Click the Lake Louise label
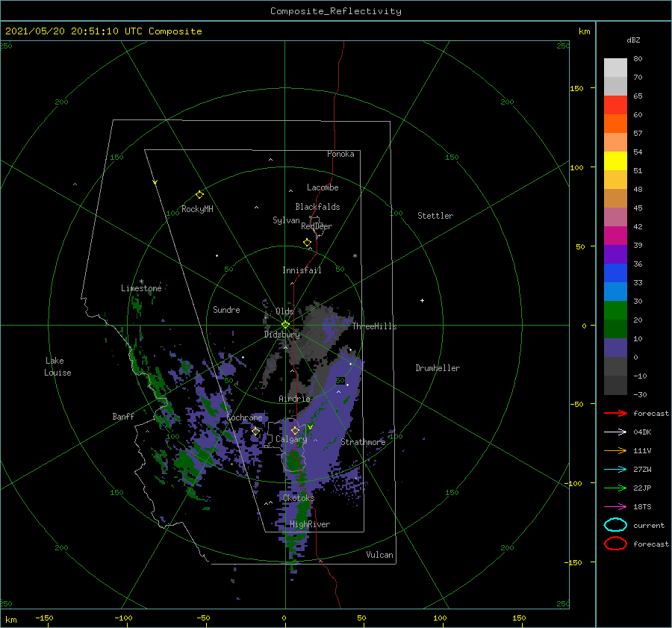 click(57, 367)
